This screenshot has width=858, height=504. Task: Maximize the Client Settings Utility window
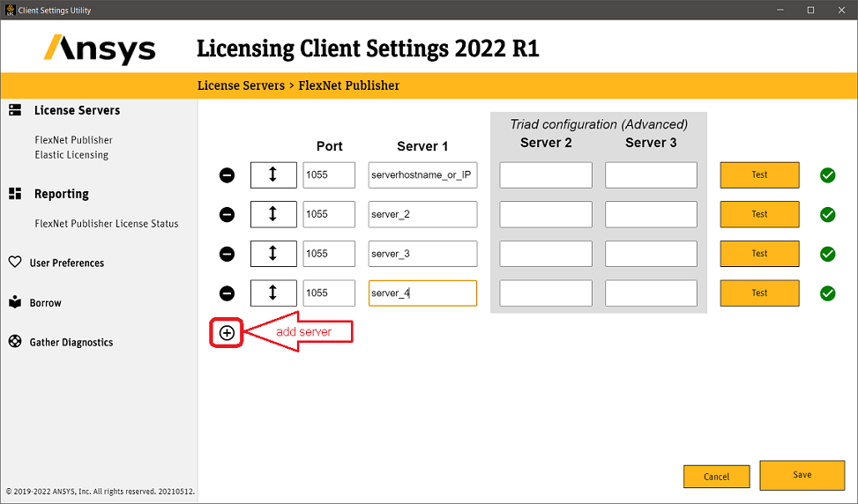[x=811, y=10]
